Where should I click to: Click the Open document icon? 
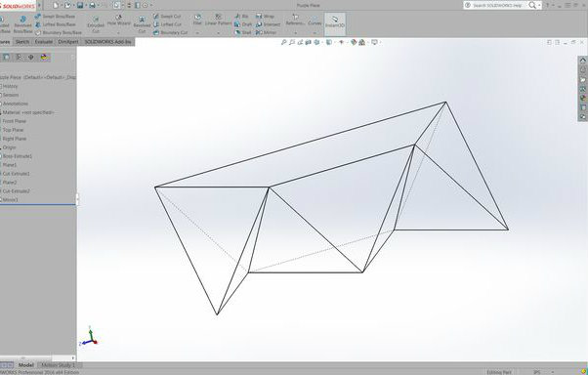click(67, 5)
